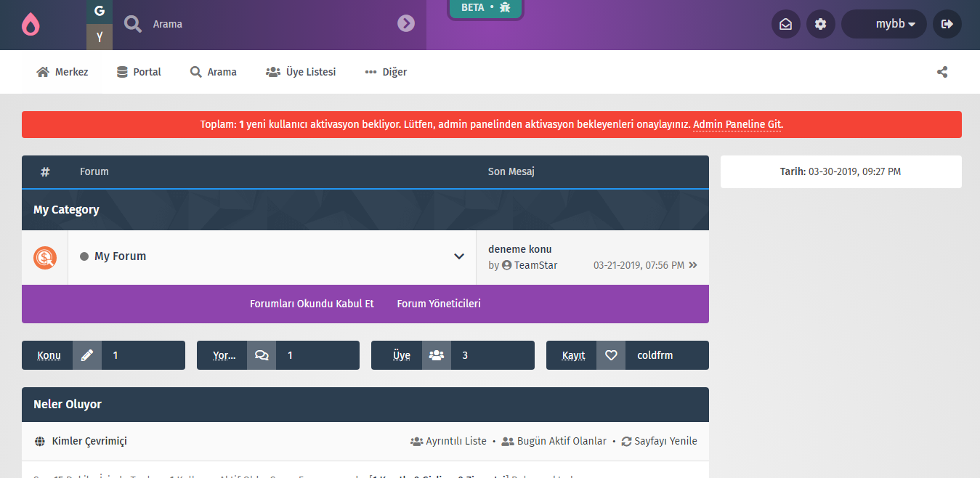Click the bug icon on BETA badge
This screenshot has height=478, width=980.
click(x=505, y=7)
